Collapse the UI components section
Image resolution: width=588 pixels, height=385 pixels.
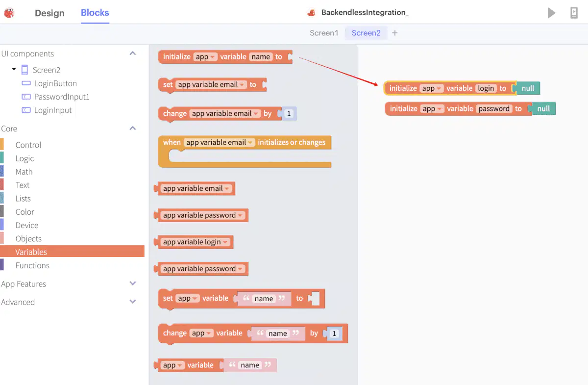[132, 53]
